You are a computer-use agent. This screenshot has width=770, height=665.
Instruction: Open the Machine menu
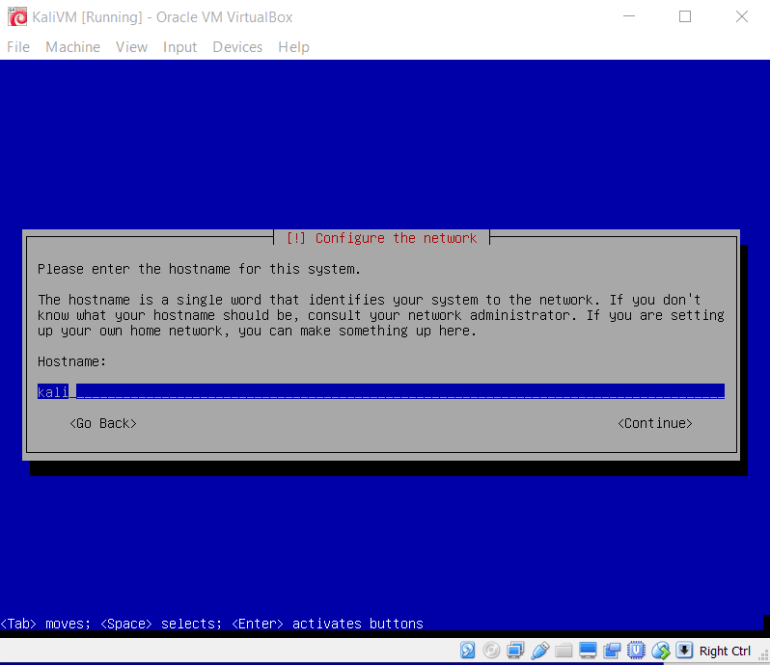(x=73, y=47)
